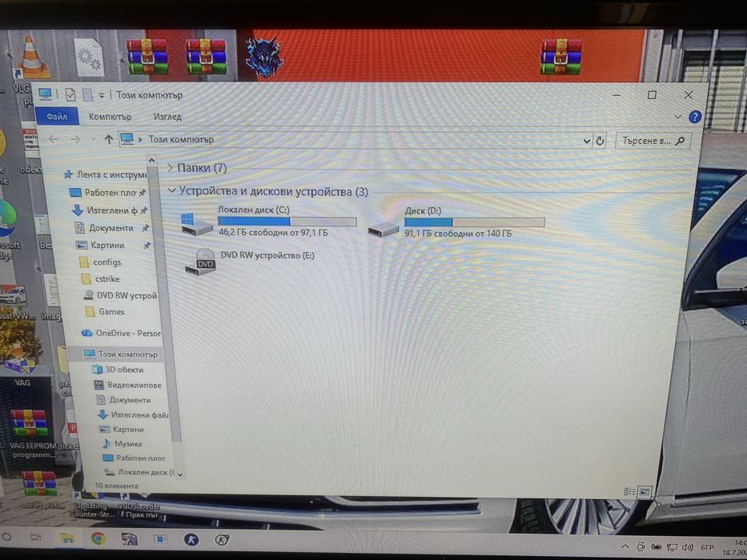Open the Изглед ribbon tab
This screenshot has width=747, height=560.
[x=167, y=116]
